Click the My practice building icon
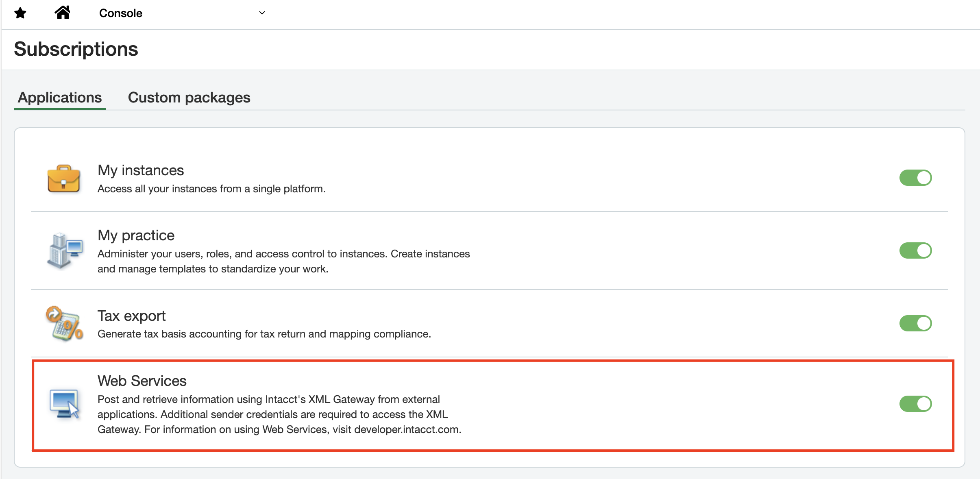This screenshot has height=479, width=980. click(x=65, y=250)
